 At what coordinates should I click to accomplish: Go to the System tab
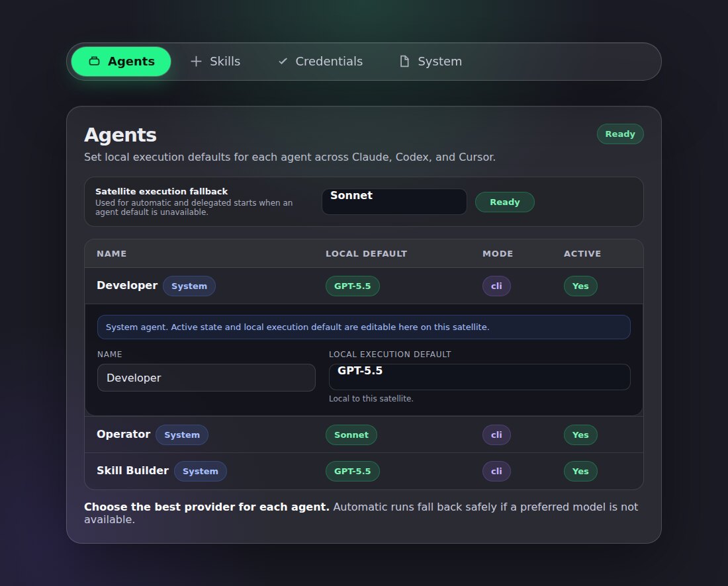click(431, 62)
